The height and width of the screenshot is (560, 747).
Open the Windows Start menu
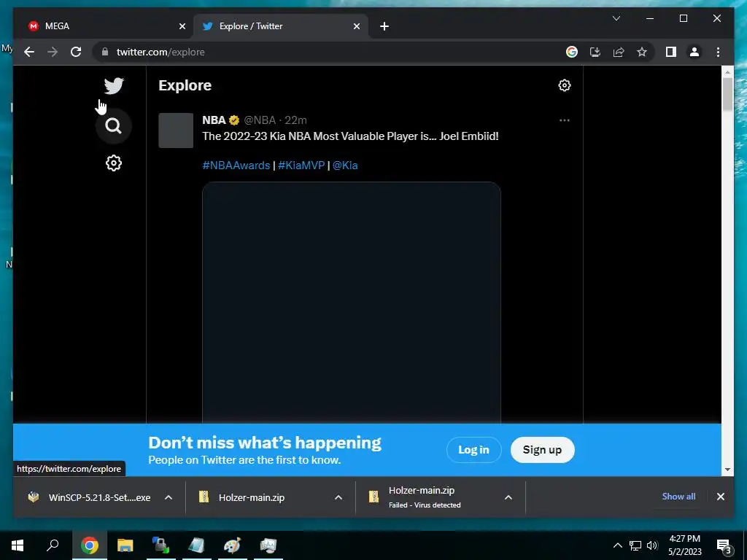click(18, 545)
